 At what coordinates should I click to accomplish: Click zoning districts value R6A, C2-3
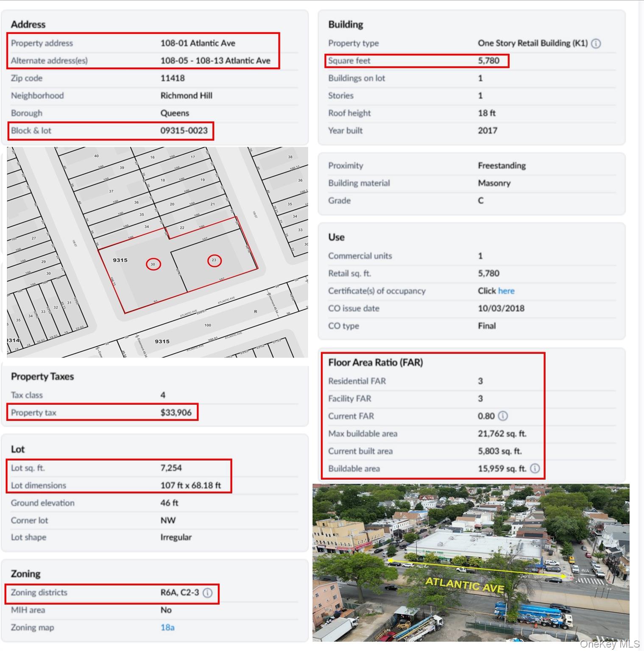pyautogui.click(x=180, y=592)
